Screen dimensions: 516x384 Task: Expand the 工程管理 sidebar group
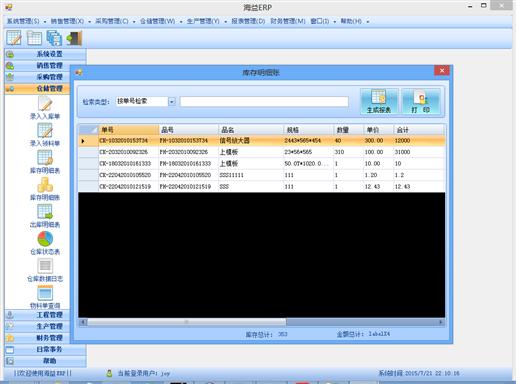tap(37, 315)
